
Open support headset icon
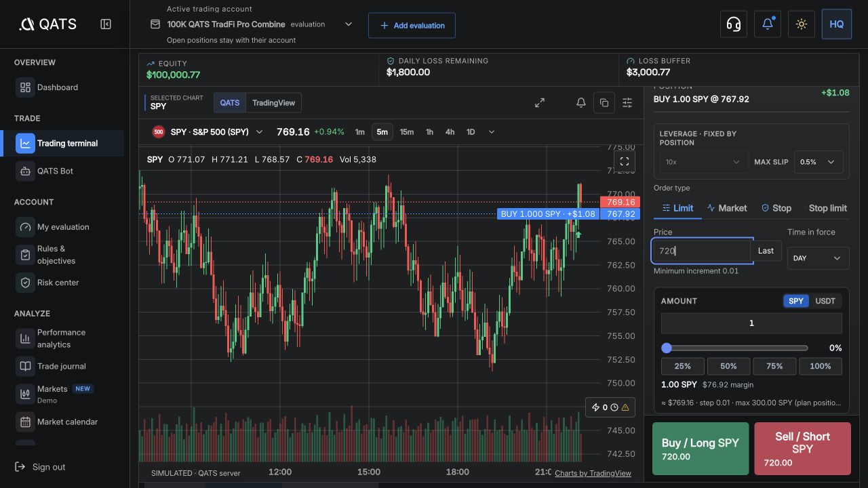click(x=734, y=24)
